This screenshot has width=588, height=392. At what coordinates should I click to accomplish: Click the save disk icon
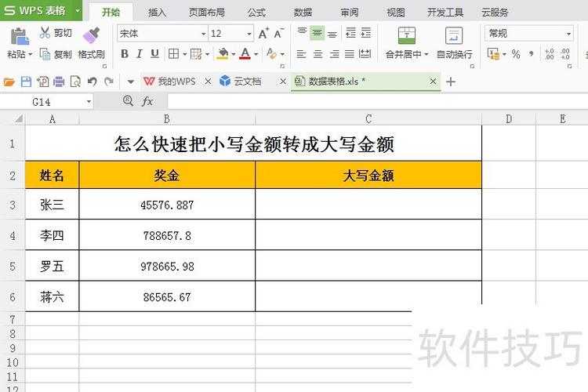26,82
